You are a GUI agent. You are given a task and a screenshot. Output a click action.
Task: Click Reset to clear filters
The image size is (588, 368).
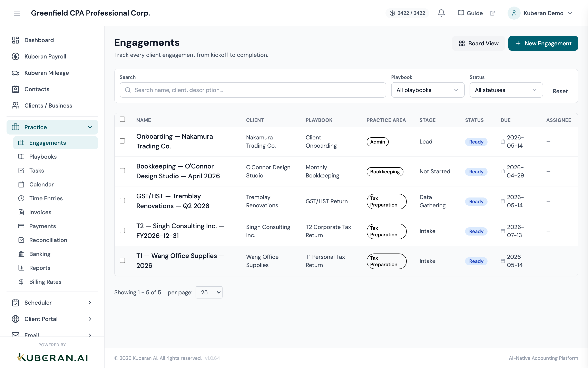(560, 91)
